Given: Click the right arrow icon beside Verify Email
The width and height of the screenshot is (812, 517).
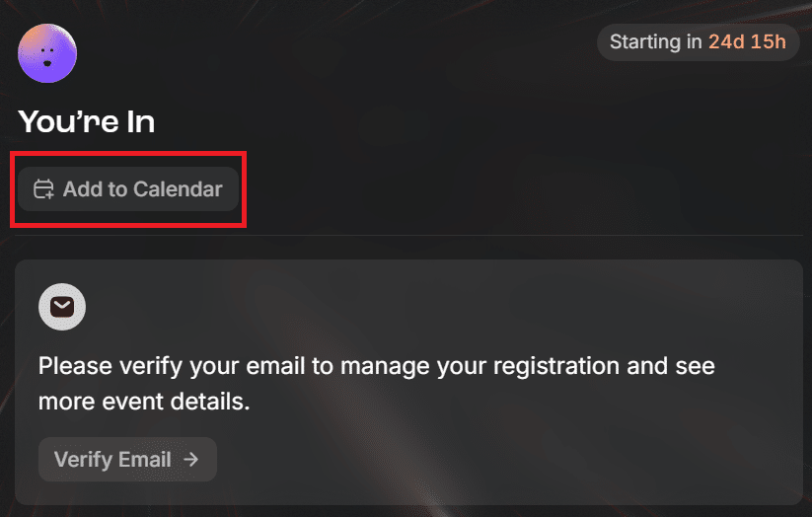Looking at the screenshot, I should [x=191, y=459].
